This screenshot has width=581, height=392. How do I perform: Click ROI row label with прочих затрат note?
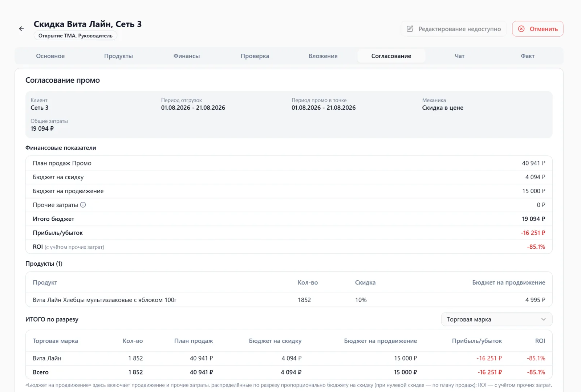[68, 247]
